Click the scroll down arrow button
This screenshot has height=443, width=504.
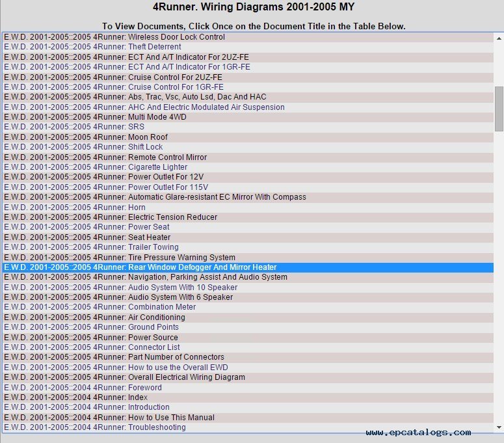click(499, 427)
